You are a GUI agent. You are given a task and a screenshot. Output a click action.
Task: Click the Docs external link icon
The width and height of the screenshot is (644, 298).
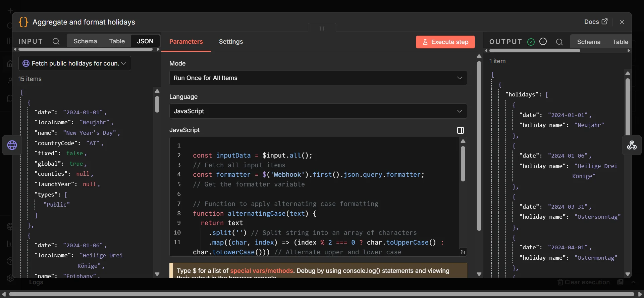[604, 22]
